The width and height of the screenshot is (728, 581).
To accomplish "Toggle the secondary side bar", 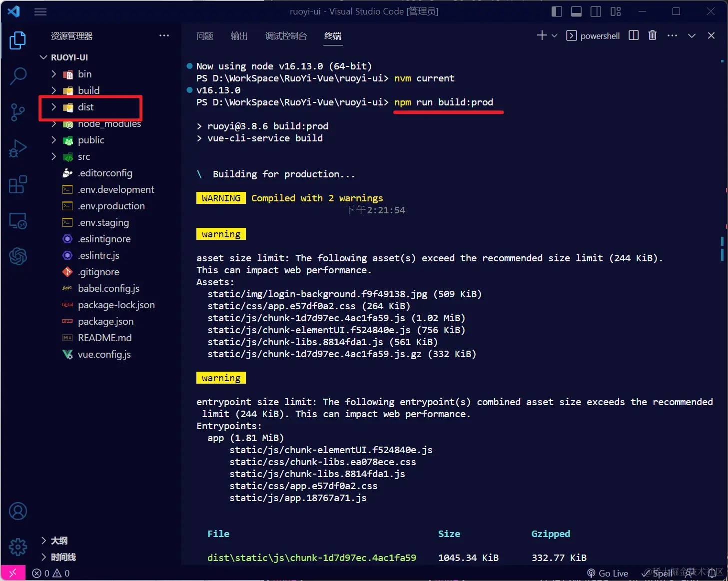I will pyautogui.click(x=596, y=11).
